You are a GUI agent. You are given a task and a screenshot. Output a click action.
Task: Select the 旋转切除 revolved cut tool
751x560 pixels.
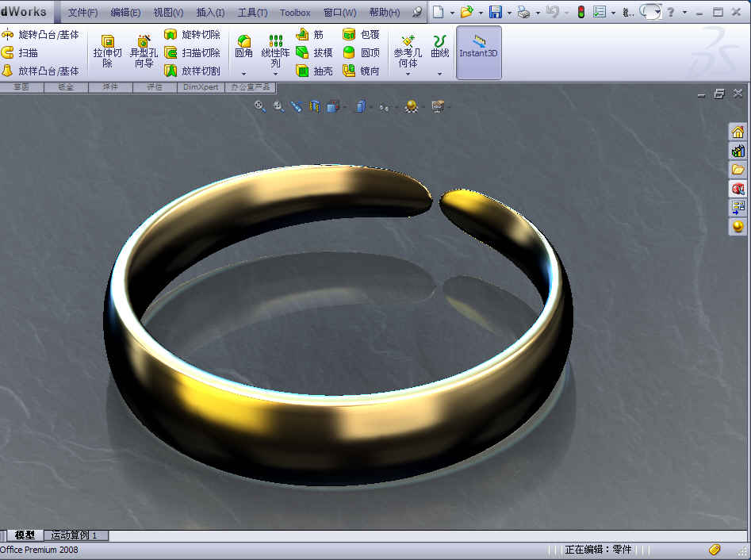coord(192,34)
